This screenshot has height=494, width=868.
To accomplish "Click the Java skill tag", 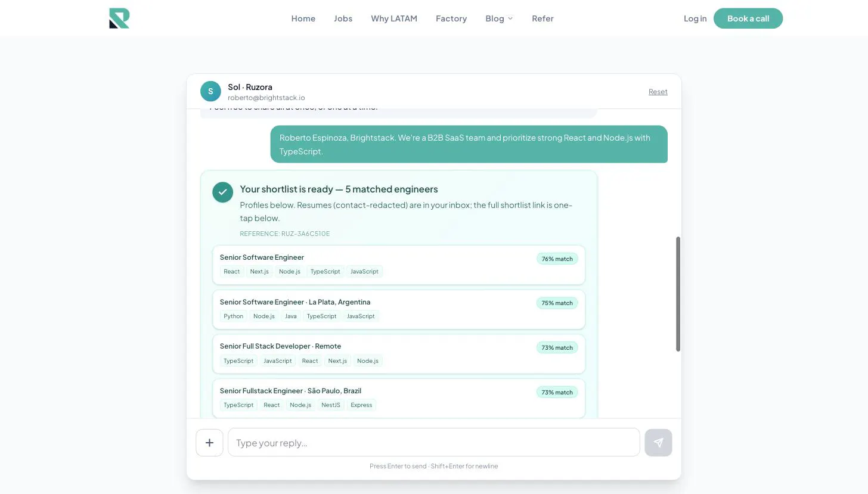I will tap(291, 316).
